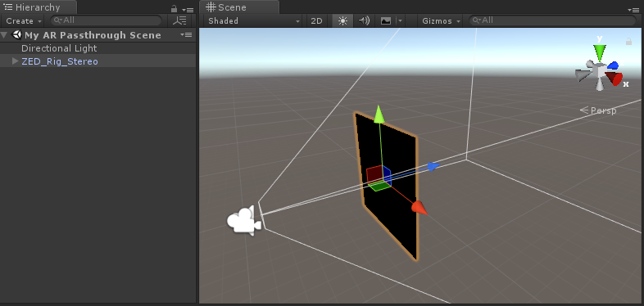Toggle 2D view mode
Image resolution: width=644 pixels, height=306 pixels.
(316, 21)
